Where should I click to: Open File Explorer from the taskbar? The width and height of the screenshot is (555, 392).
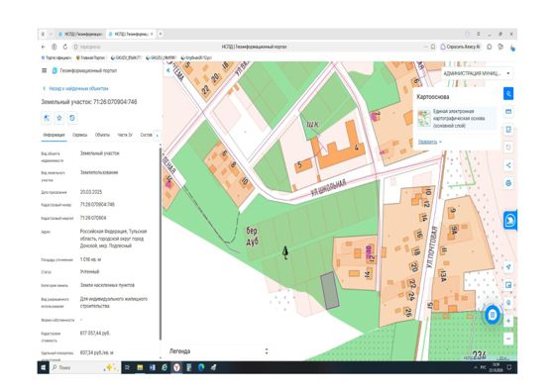[x=140, y=368]
